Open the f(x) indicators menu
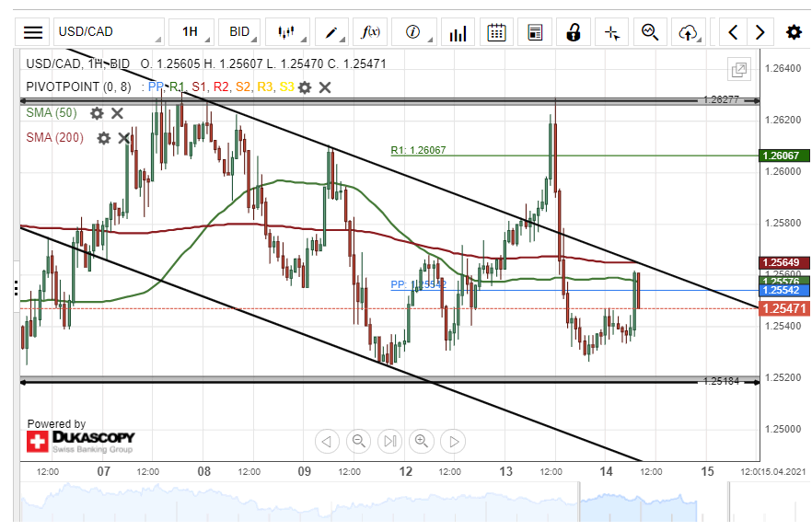Screen dimensions: 812x531 (370, 32)
